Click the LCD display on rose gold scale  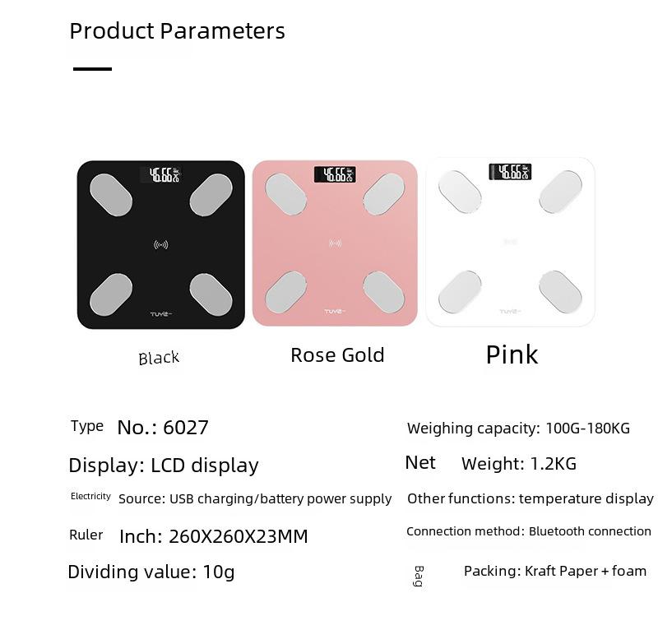pyautogui.click(x=335, y=174)
